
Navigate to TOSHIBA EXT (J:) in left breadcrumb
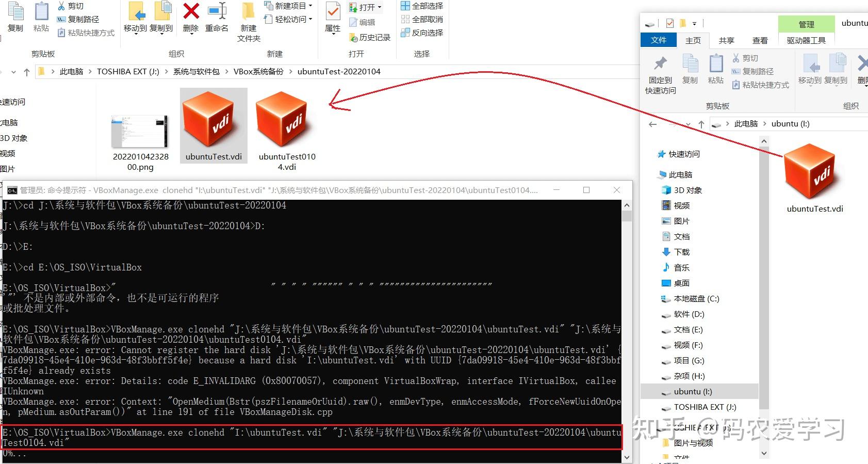pos(128,72)
